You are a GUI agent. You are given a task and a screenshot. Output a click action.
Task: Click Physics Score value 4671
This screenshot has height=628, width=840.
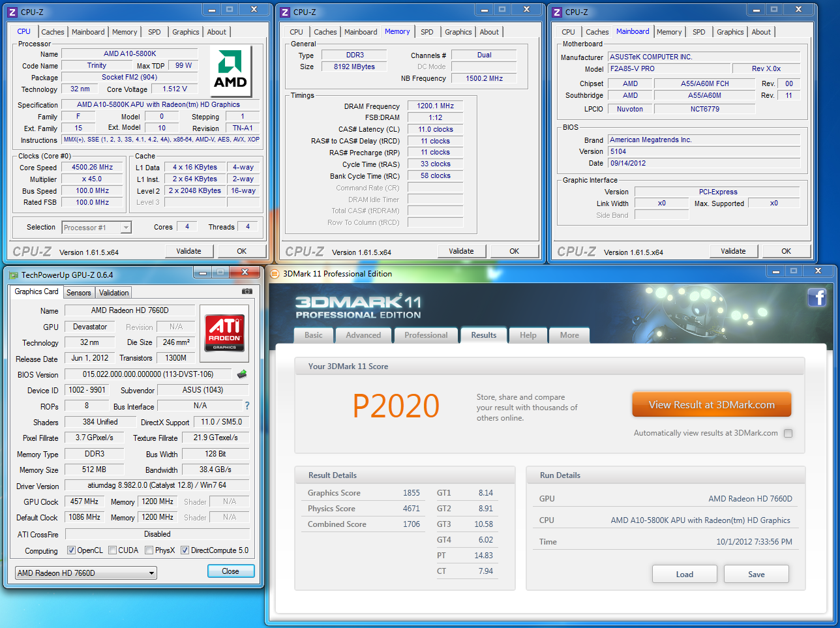pyautogui.click(x=412, y=509)
